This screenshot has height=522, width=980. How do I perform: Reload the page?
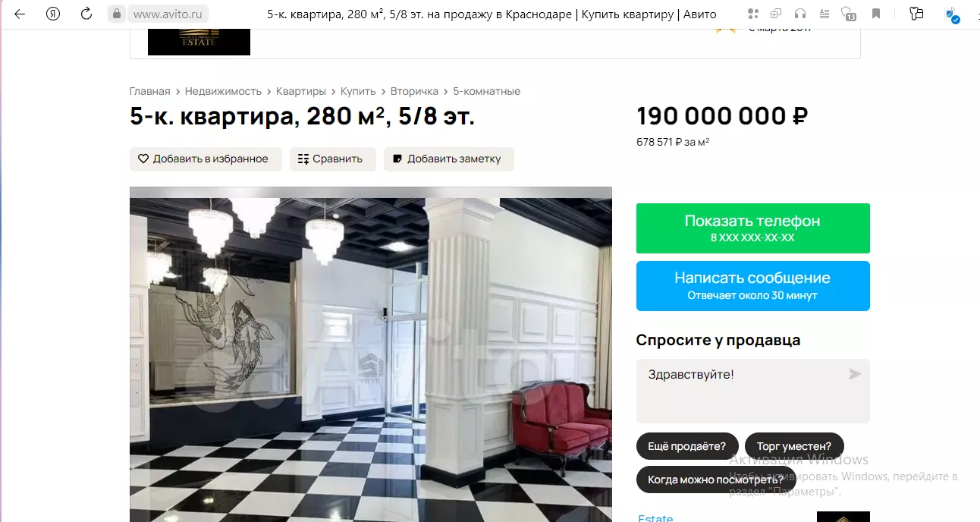(x=86, y=14)
